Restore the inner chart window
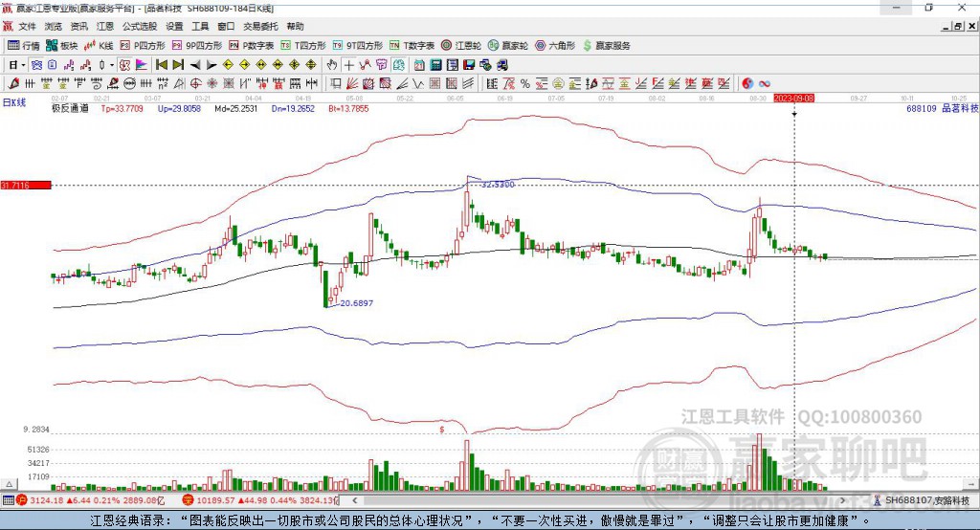The image size is (980, 530). pos(958,26)
